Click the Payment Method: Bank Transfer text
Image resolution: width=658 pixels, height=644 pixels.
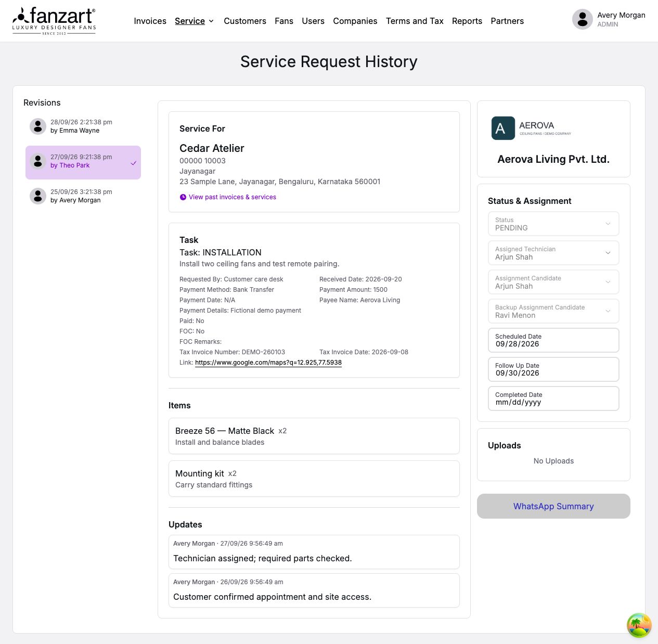pos(227,290)
